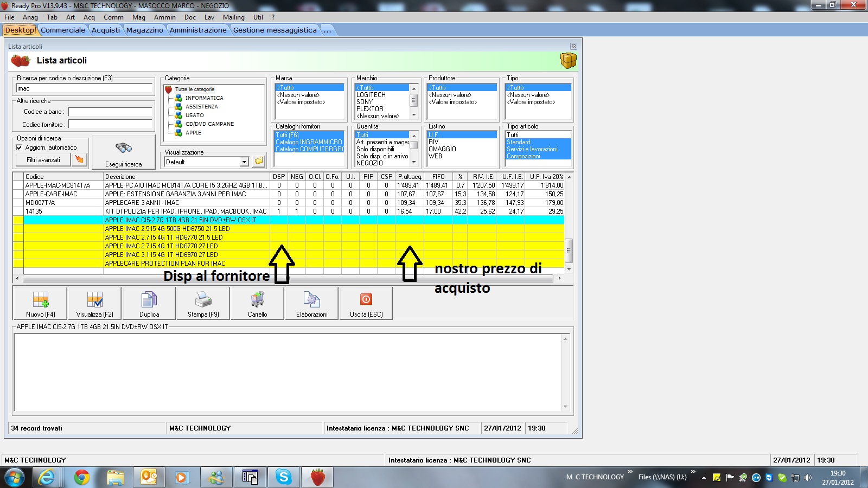Open the Mag menu

click(x=139, y=17)
